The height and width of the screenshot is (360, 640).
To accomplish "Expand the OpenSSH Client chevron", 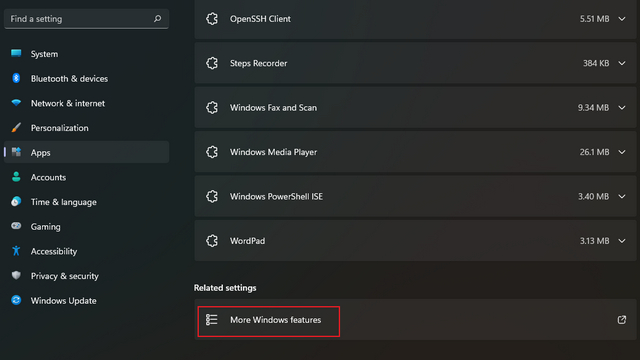I will click(x=622, y=19).
